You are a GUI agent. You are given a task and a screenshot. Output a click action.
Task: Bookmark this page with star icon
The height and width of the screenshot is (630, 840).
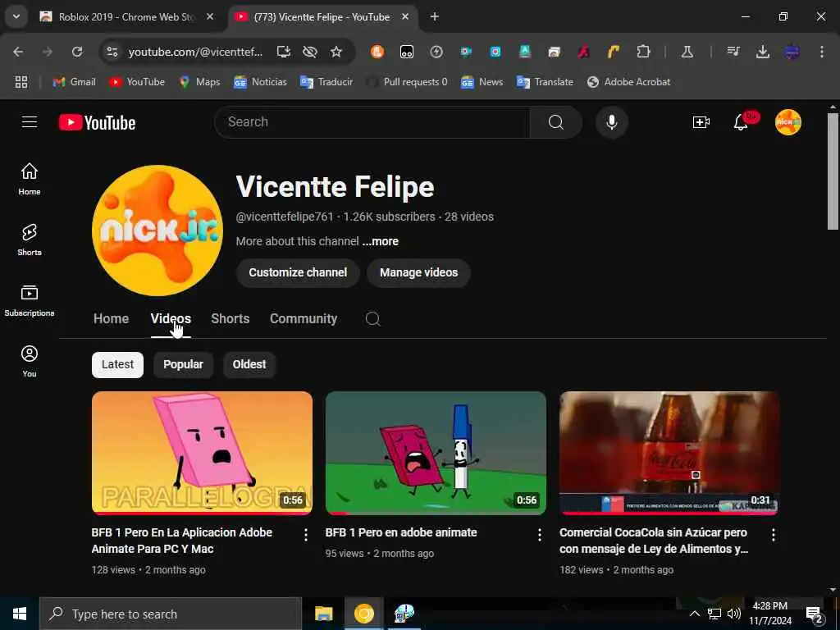[x=336, y=52]
